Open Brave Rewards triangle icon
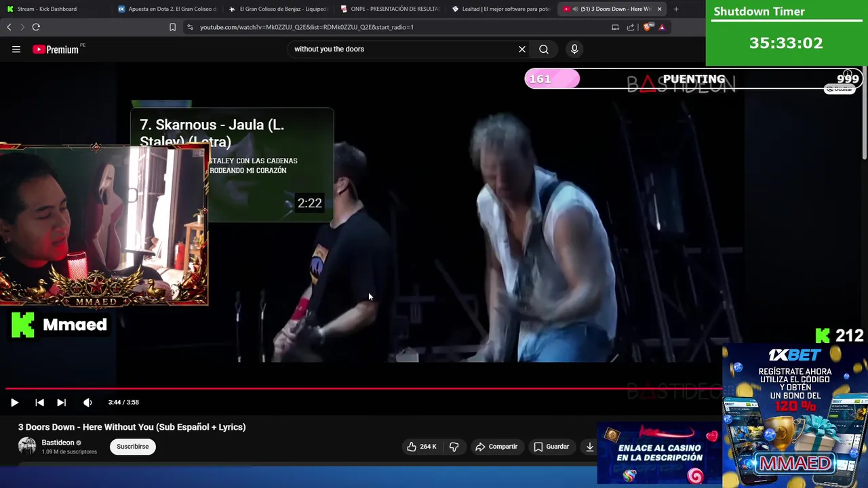 click(662, 27)
